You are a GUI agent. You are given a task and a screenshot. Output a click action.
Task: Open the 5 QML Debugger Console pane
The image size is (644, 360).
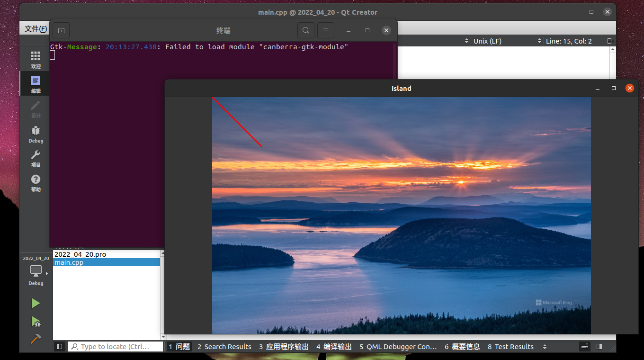(x=398, y=347)
